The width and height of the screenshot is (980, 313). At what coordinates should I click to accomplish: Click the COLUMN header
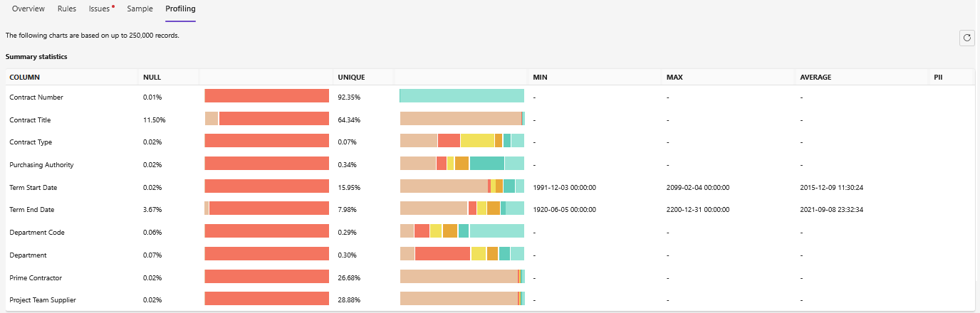(24, 77)
